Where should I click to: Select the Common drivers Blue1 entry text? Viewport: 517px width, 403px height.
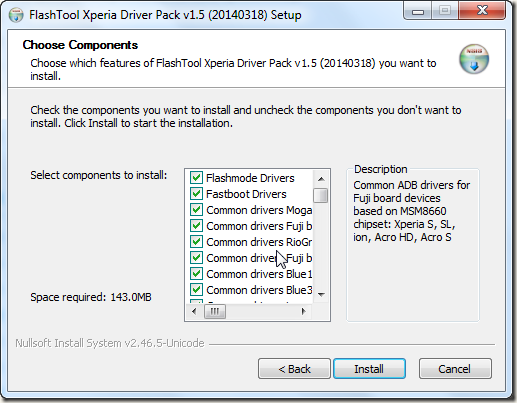click(x=259, y=274)
